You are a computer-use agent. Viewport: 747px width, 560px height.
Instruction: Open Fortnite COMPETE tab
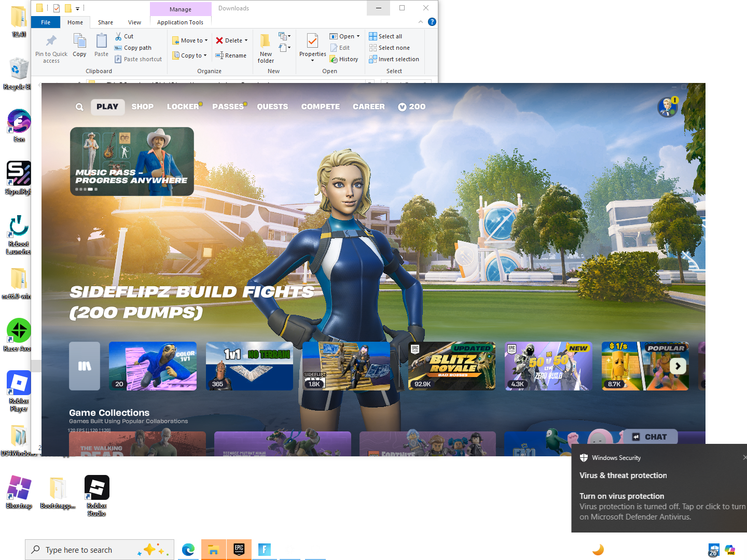321,107
